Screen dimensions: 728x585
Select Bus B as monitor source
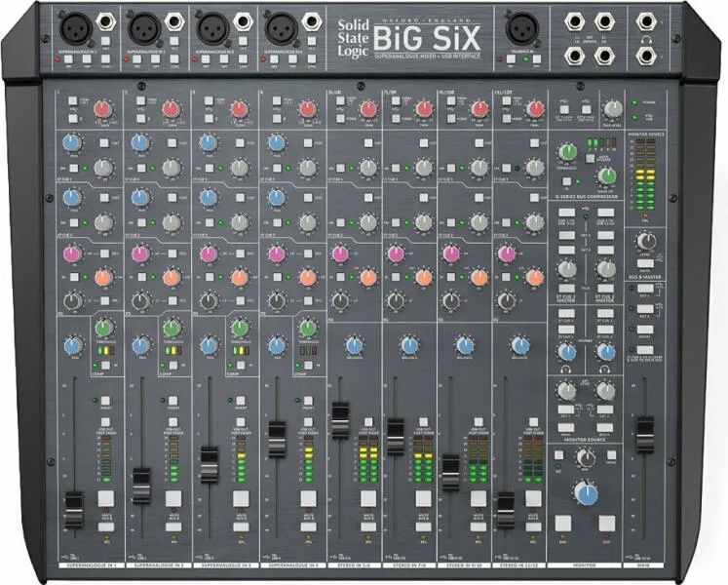click(605, 427)
